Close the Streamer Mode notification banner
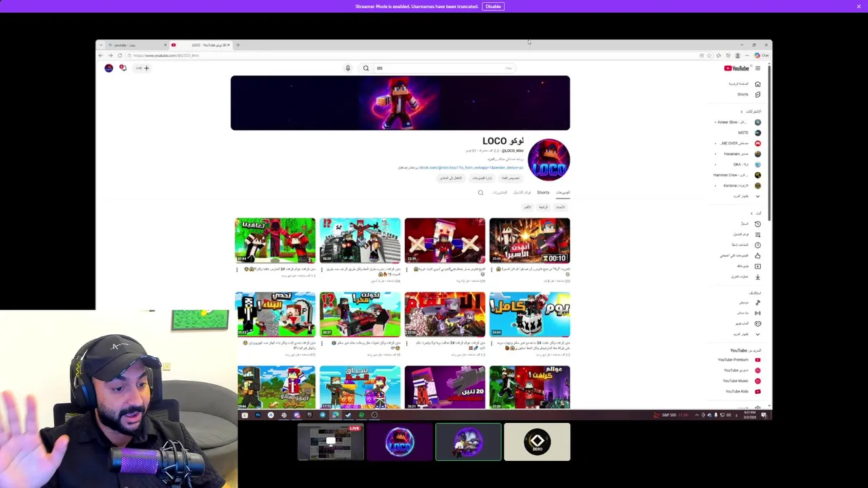This screenshot has height=488, width=868. tap(859, 6)
